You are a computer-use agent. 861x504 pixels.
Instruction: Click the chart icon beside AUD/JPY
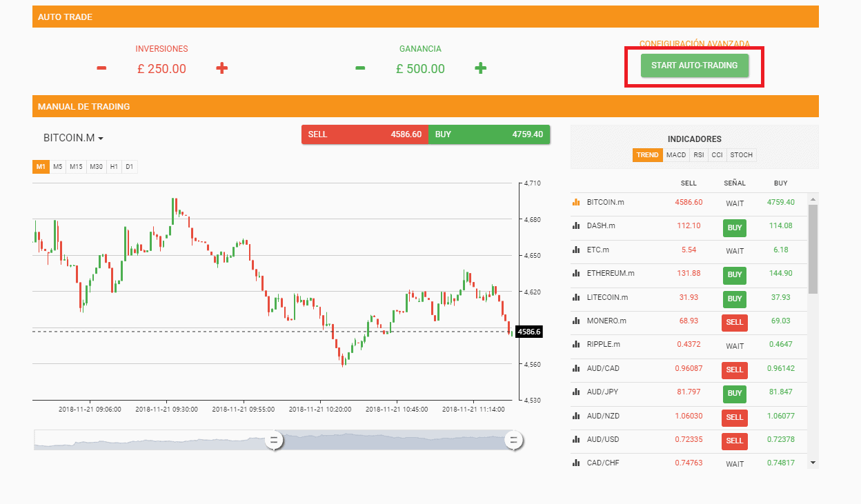575,392
